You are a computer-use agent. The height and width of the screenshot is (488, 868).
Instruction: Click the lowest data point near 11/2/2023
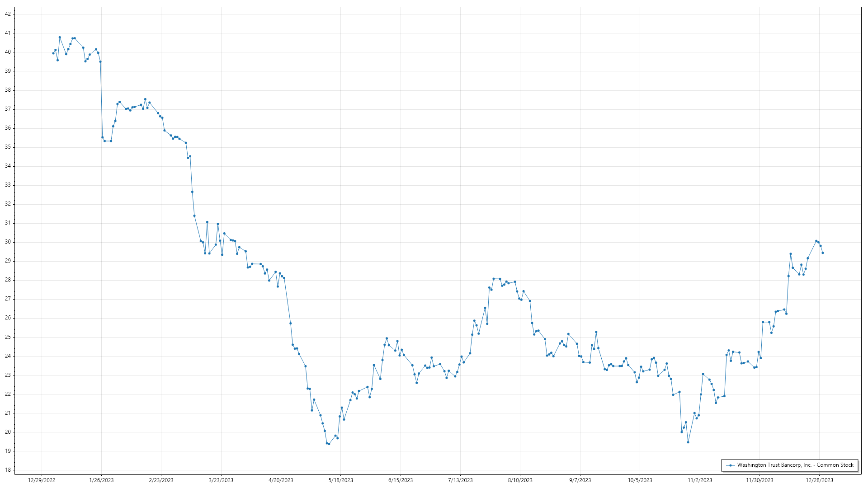[688, 442]
